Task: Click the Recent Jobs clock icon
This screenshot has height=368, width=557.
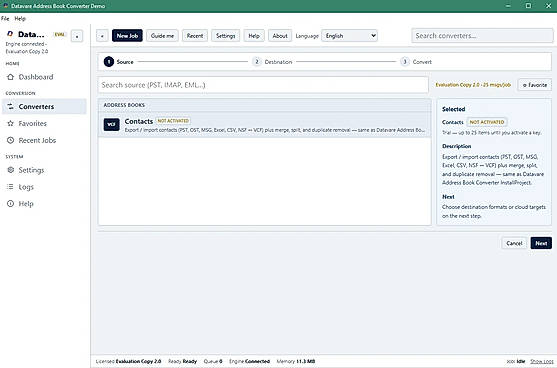Action: point(11,140)
